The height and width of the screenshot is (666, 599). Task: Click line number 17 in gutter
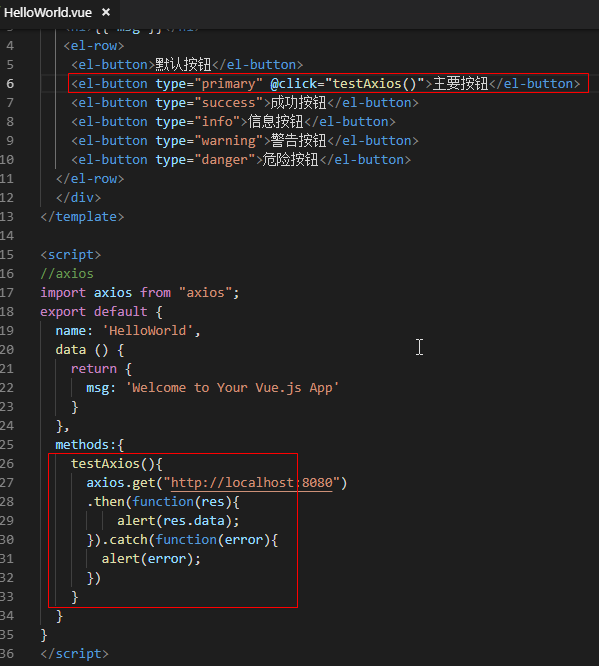7,293
